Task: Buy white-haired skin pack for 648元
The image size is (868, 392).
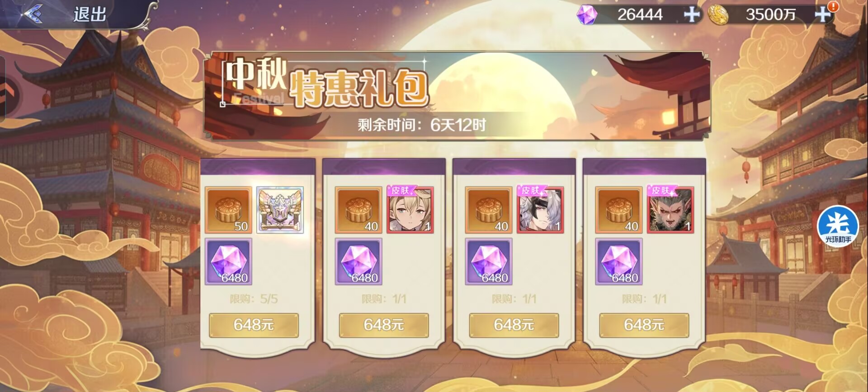Action: point(514,325)
